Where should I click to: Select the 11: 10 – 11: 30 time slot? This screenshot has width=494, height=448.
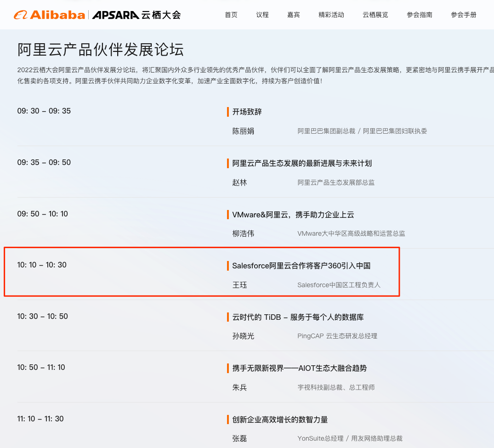(x=40, y=419)
